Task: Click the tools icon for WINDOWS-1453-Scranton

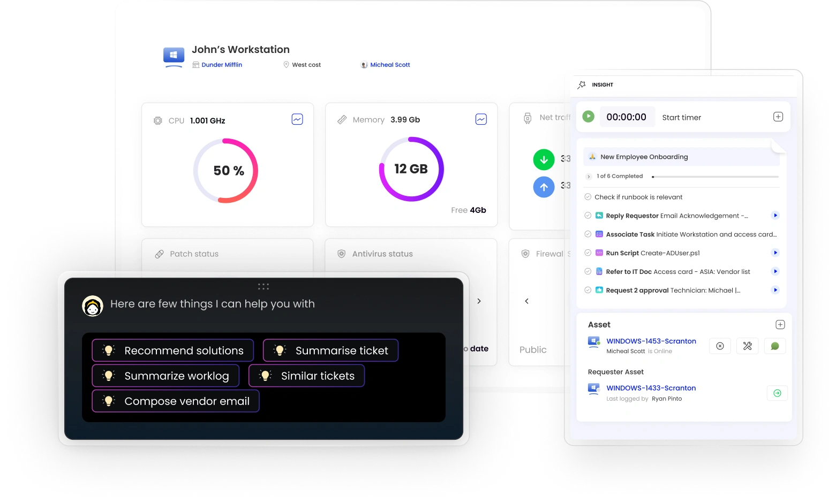Action: pos(747,346)
